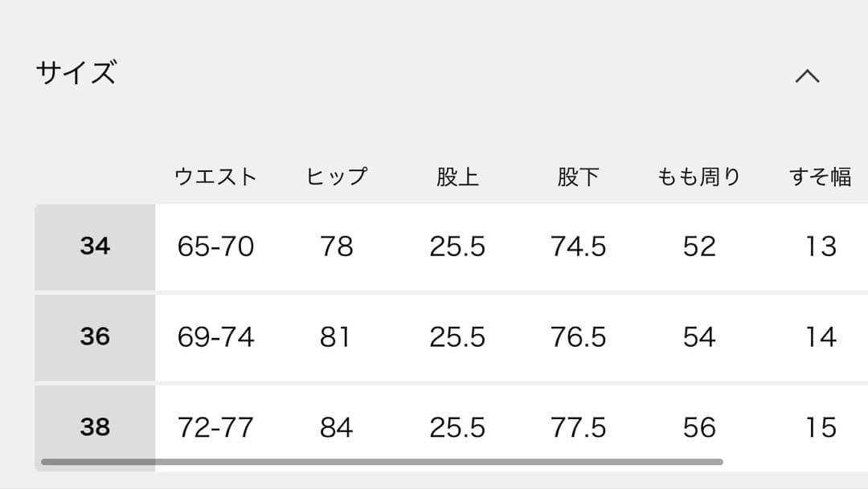Click hip value 78 cell
868x489 pixels.
337,247
